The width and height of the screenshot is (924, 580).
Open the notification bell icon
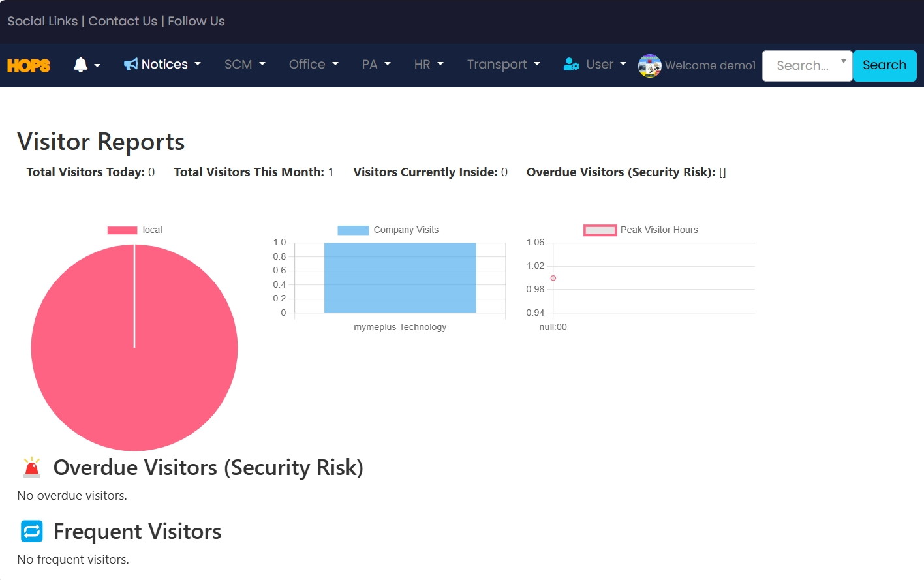point(80,65)
